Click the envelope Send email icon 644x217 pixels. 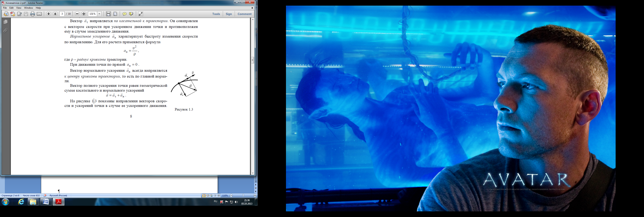point(39,14)
